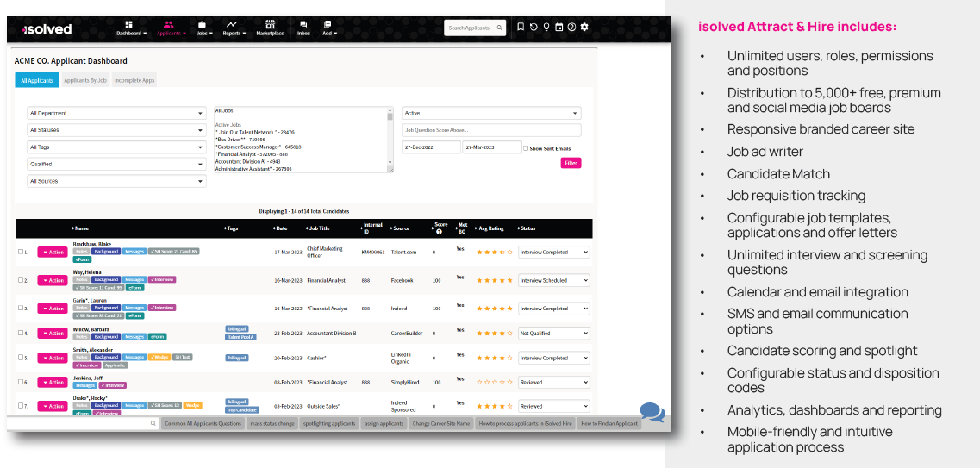Click mass status change shortcut
Screen dimensions: 980x468
click(272, 424)
